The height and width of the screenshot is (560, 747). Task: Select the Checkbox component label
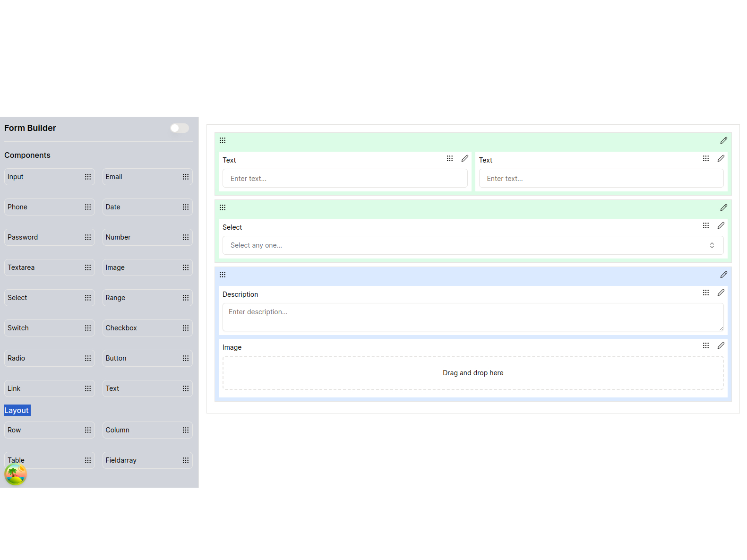[x=121, y=328]
